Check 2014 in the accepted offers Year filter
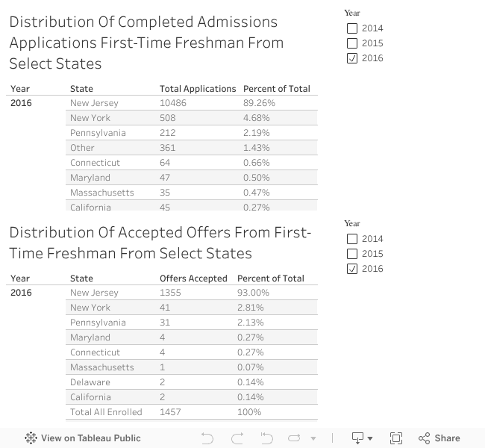Screen dimensions: 485x448 click(x=352, y=239)
